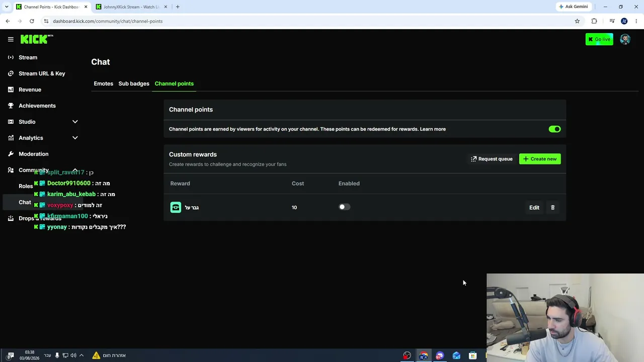Click the Kick logo in the header
The width and height of the screenshot is (644, 362).
click(x=37, y=39)
